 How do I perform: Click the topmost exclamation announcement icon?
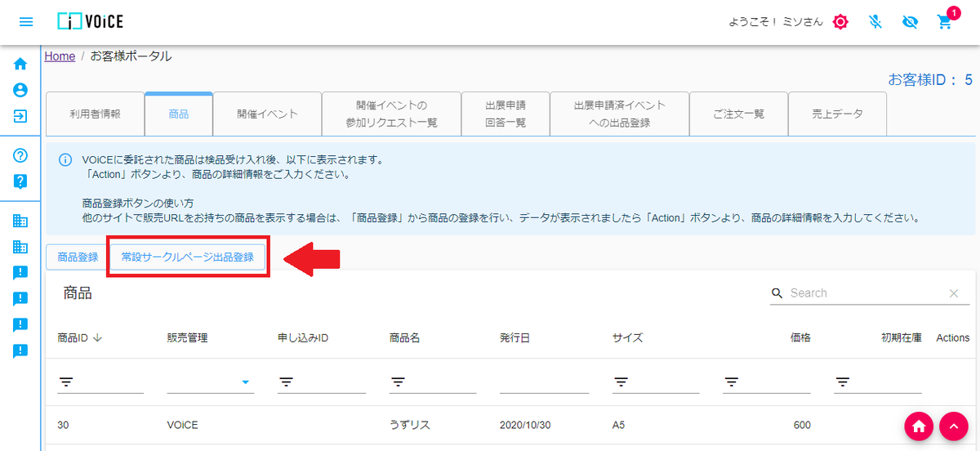pyautogui.click(x=20, y=273)
